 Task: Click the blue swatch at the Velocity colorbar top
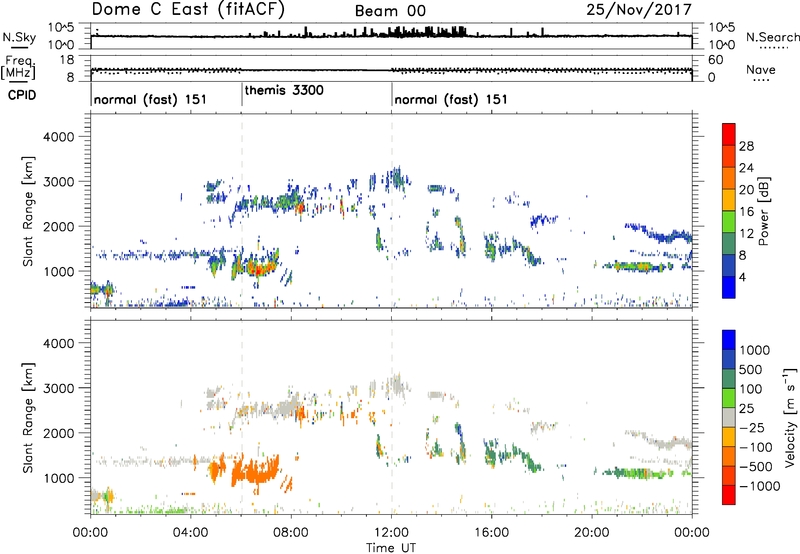point(729,340)
